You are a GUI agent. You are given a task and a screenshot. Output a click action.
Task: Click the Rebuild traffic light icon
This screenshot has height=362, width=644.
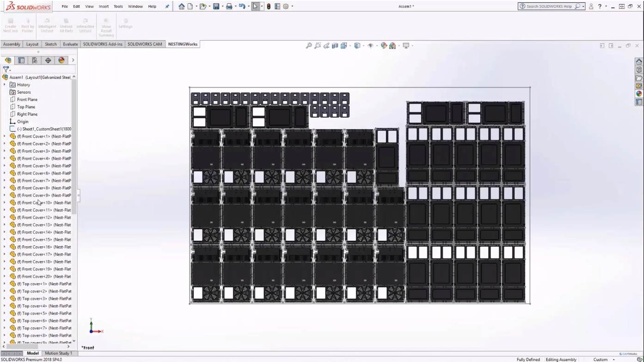(269, 6)
